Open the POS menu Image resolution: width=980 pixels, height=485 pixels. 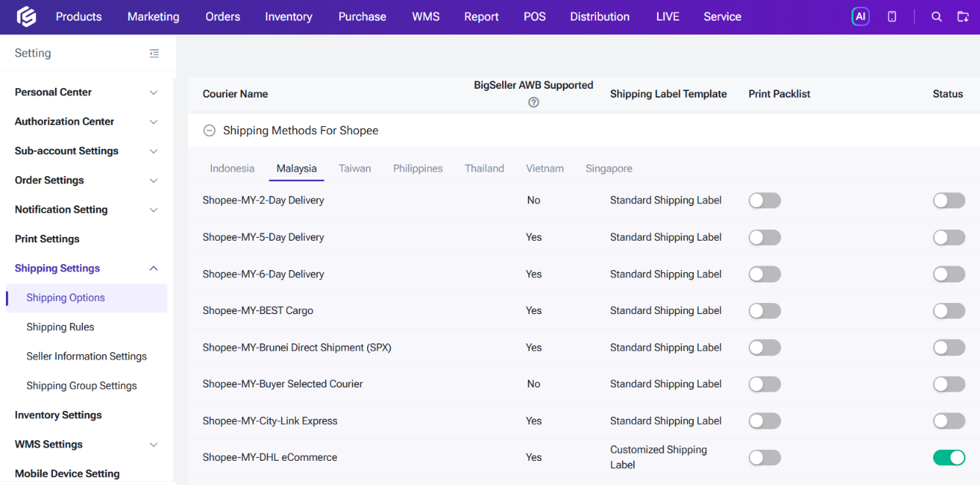(534, 16)
